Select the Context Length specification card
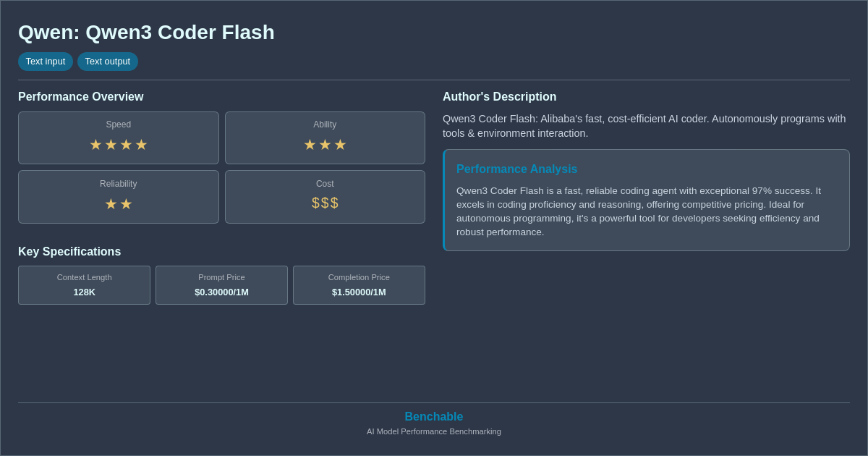The width and height of the screenshot is (868, 456). tap(84, 285)
